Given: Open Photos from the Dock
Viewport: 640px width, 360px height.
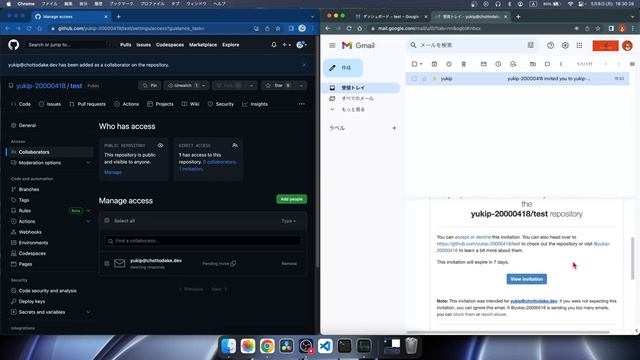Looking at the screenshot, I should 248,346.
